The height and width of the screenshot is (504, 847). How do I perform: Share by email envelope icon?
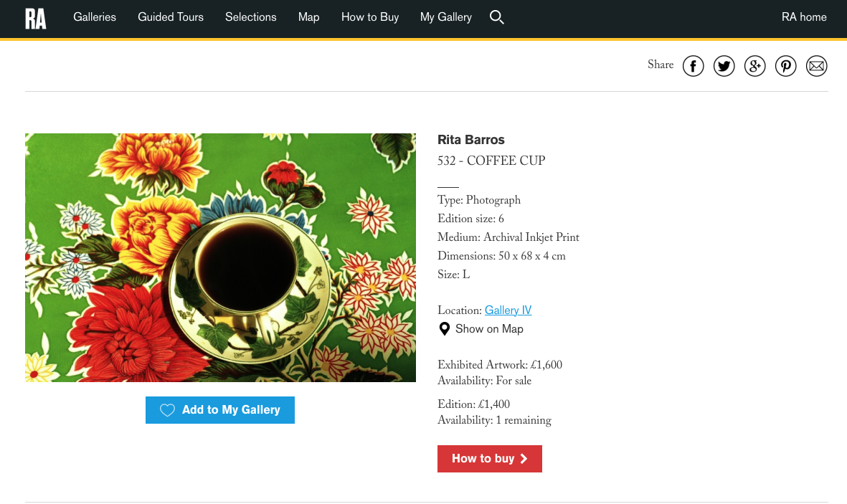pos(816,66)
